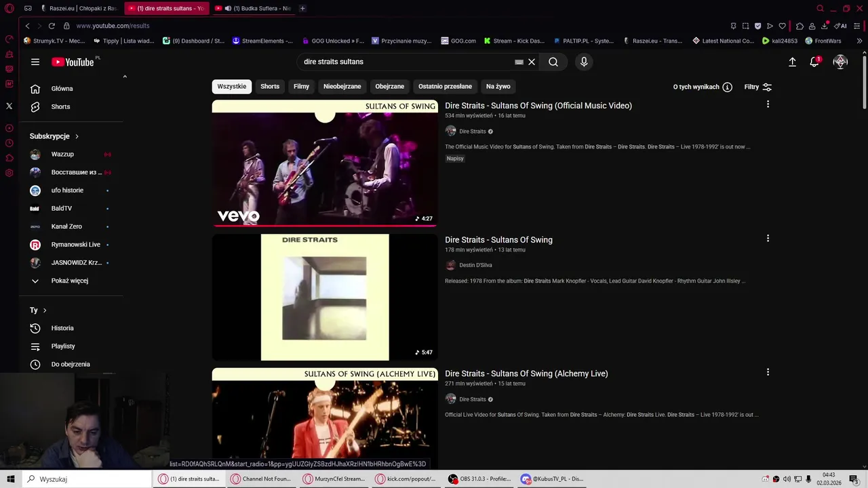
Task: Open the YouTube hamburger guide menu
Action: coord(35,62)
